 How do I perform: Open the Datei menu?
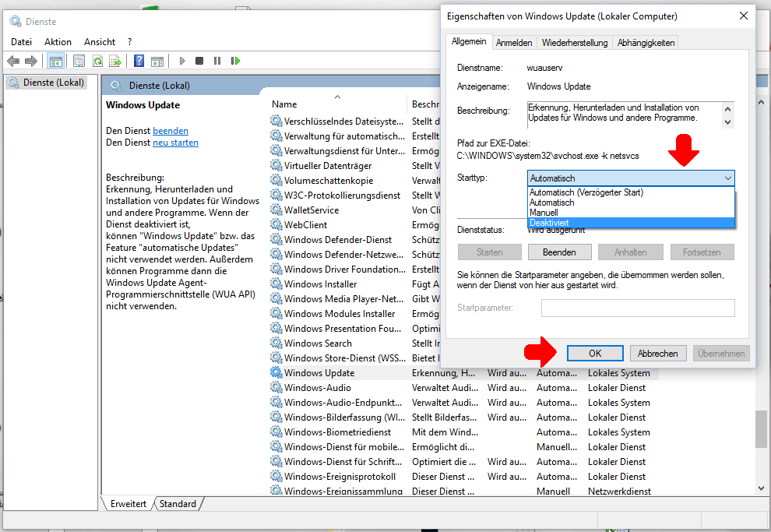[x=21, y=42]
